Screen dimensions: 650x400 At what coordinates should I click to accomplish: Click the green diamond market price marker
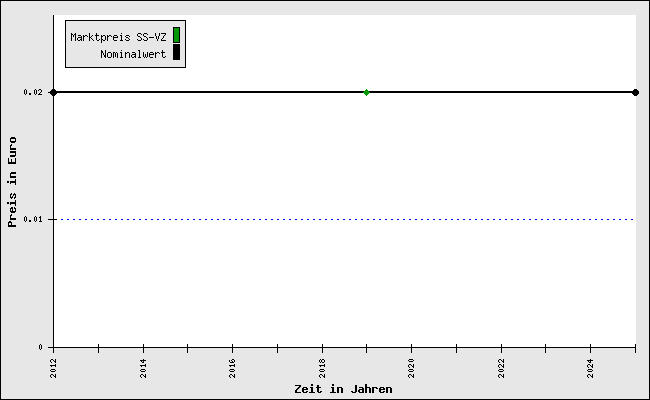tap(366, 92)
